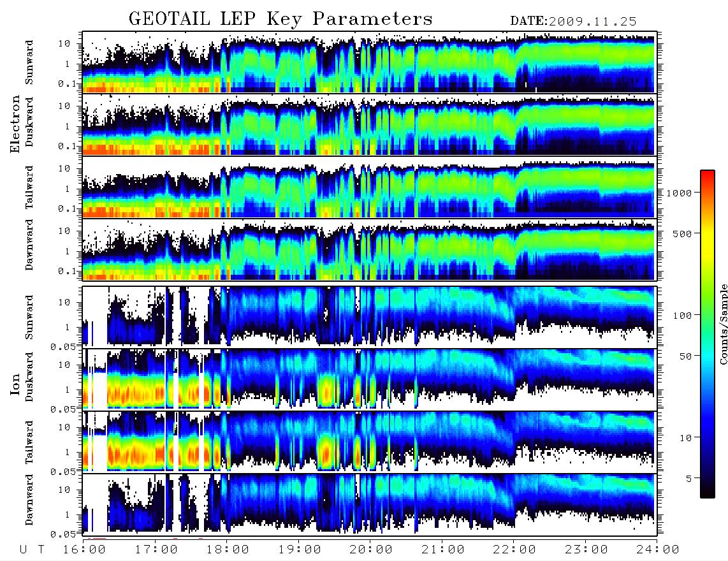Select the Ion group axis label

[x=15, y=384]
